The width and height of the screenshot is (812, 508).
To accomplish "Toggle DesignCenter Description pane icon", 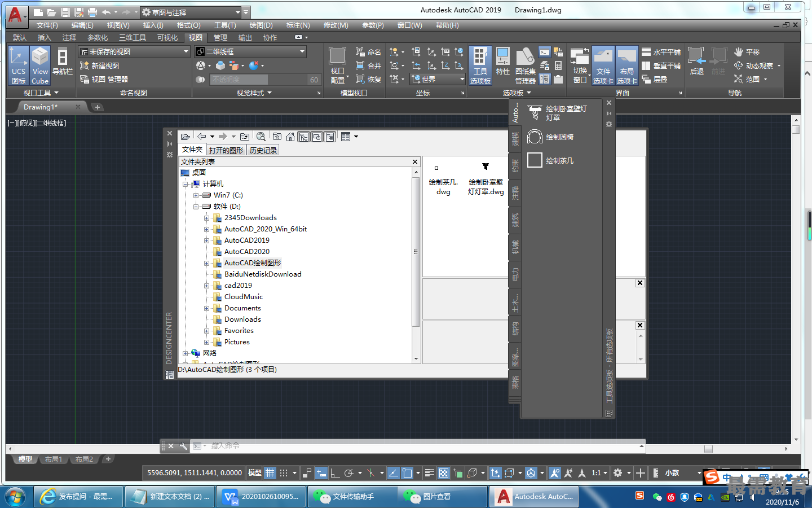I will coord(330,137).
